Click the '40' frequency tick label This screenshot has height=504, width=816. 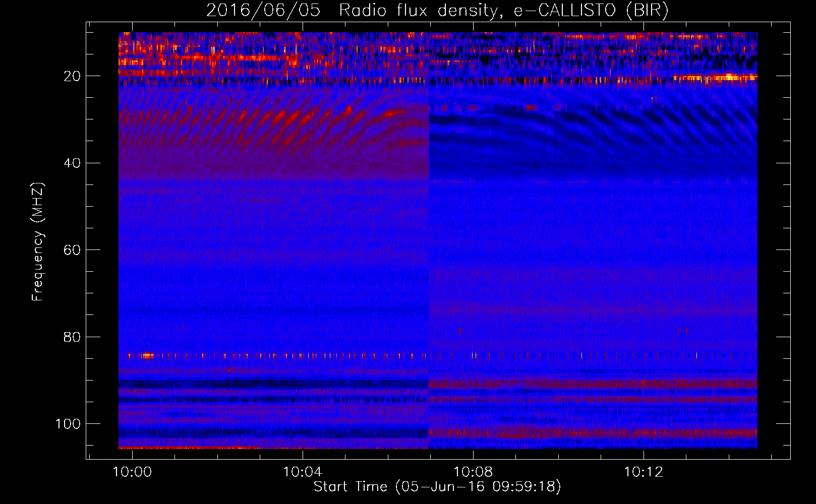73,163
